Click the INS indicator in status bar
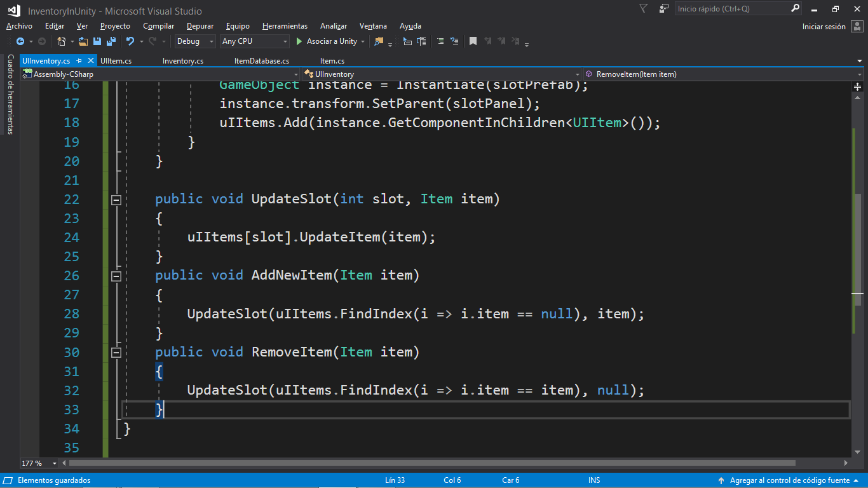868x488 pixels. 594,481
